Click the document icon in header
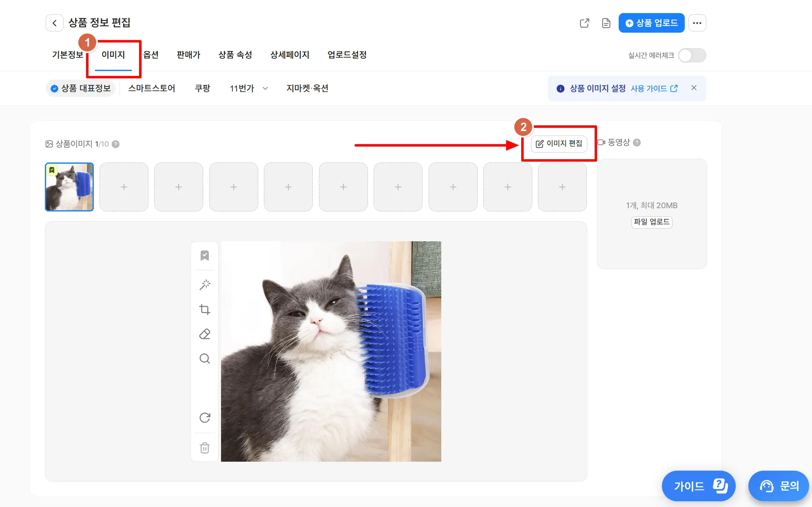This screenshot has height=507, width=812. pyautogui.click(x=606, y=23)
